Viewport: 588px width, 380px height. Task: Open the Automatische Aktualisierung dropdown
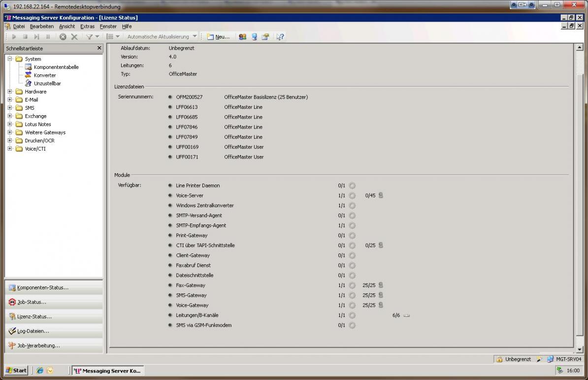coord(195,36)
